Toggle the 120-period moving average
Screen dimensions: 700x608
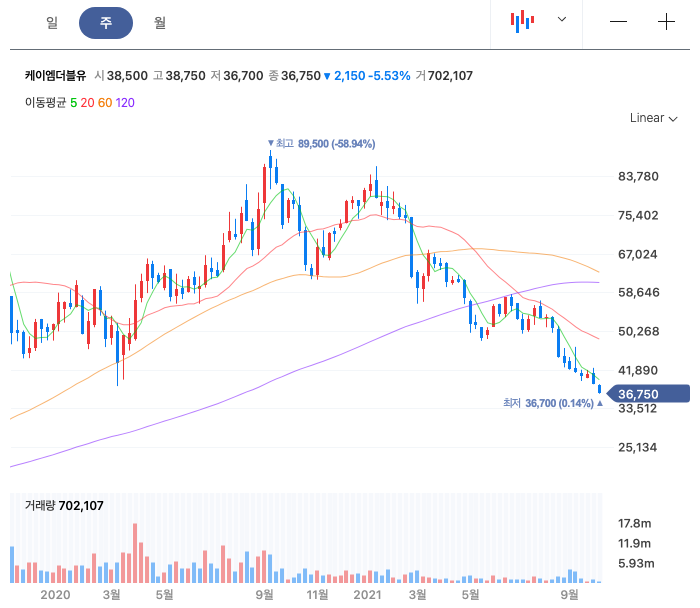[x=125, y=103]
